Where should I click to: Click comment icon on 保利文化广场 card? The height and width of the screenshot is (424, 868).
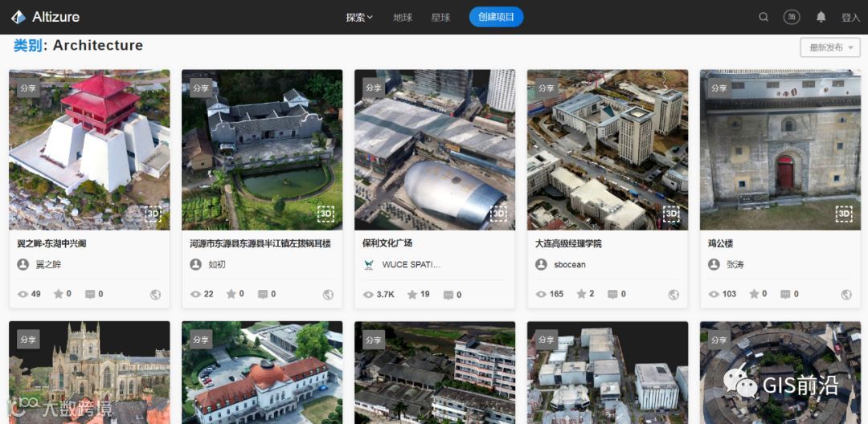point(448,296)
